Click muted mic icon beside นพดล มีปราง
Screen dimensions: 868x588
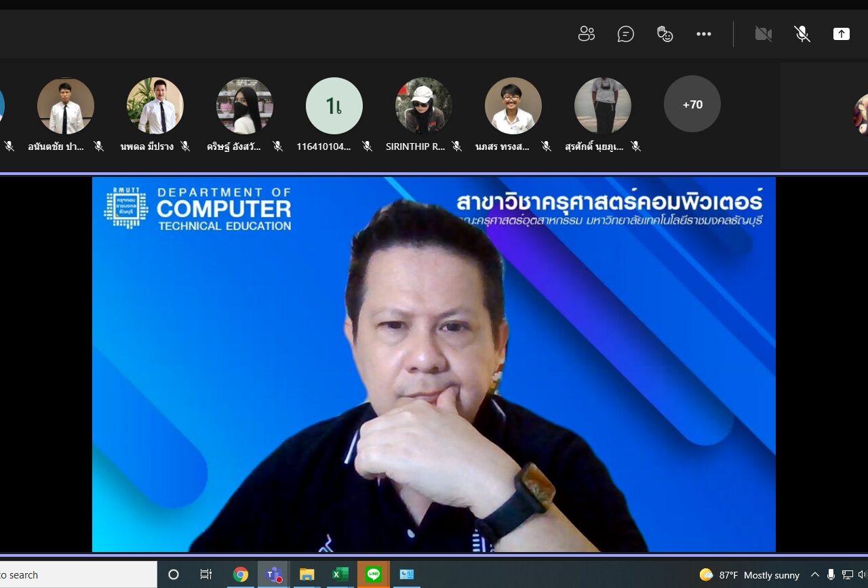(185, 146)
